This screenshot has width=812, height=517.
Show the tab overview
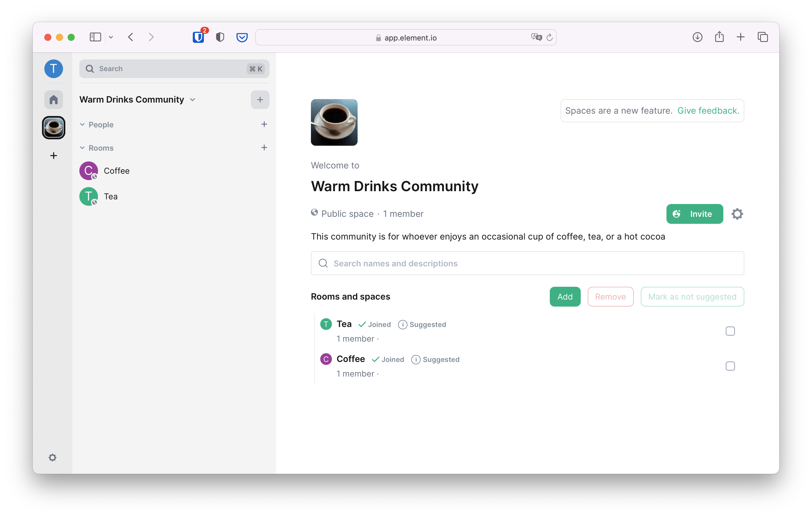(763, 37)
